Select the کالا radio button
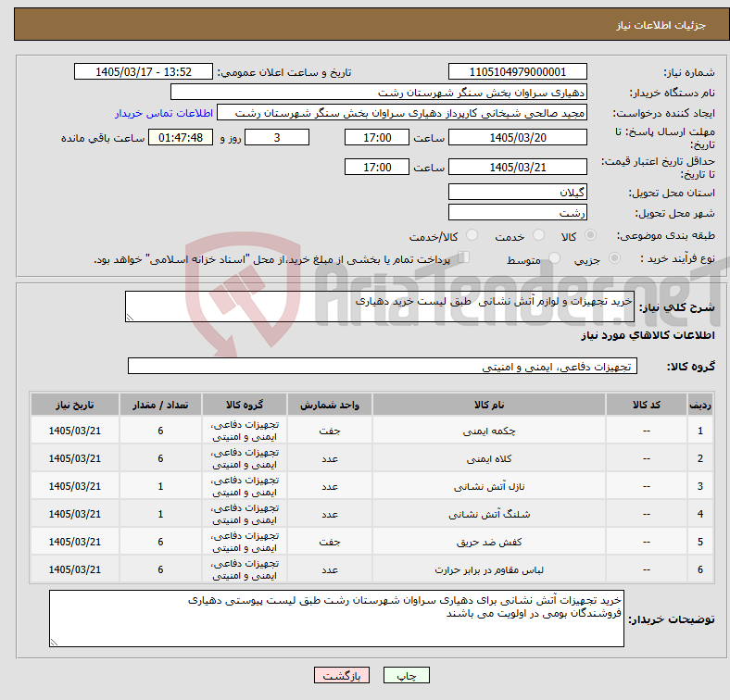Image resolution: width=730 pixels, height=700 pixels. (590, 235)
